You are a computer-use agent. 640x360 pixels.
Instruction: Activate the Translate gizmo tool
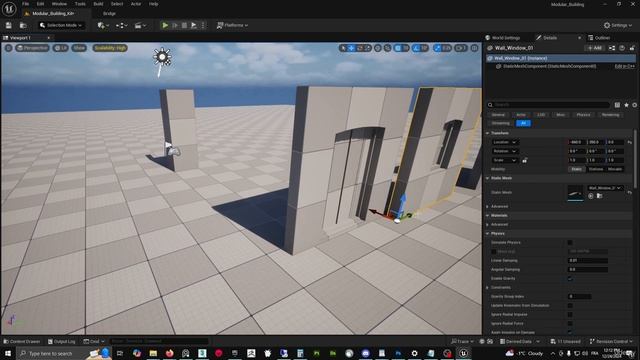tap(351, 48)
